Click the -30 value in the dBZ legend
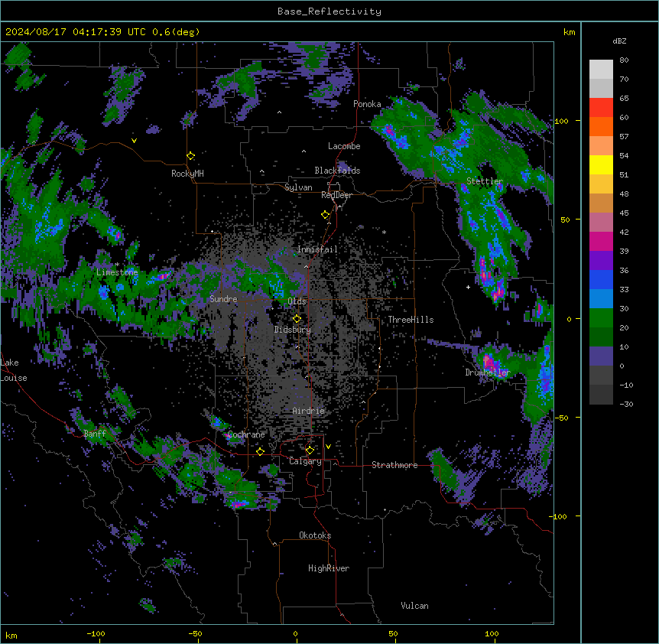The width and height of the screenshot is (659, 644). coord(626,404)
